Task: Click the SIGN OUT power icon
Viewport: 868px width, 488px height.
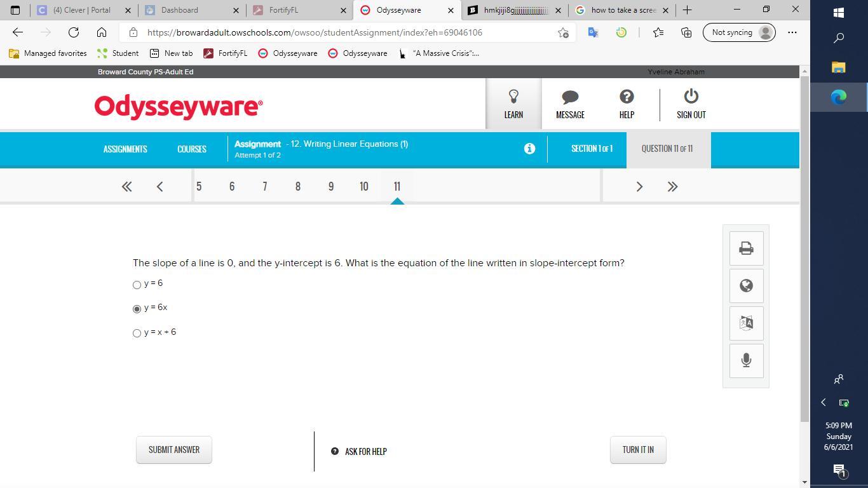Action: point(691,104)
